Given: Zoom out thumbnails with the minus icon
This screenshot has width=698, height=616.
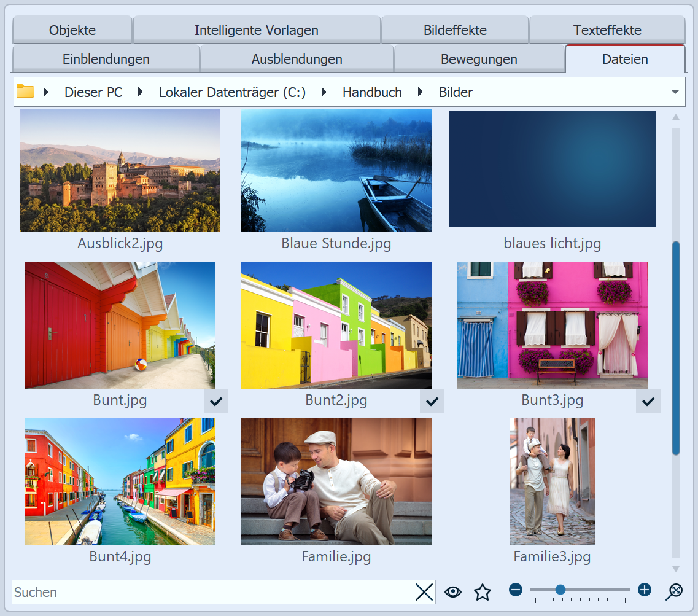Looking at the screenshot, I should tap(516, 590).
